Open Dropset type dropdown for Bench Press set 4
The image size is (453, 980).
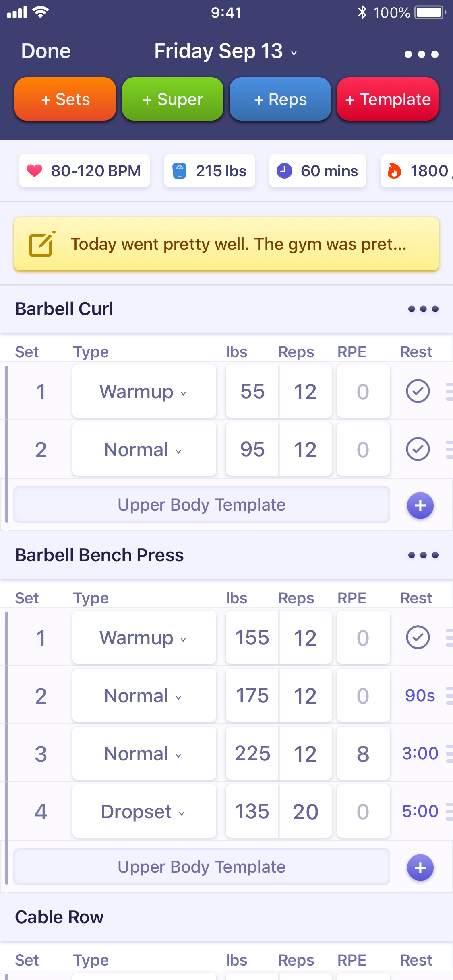pos(144,811)
